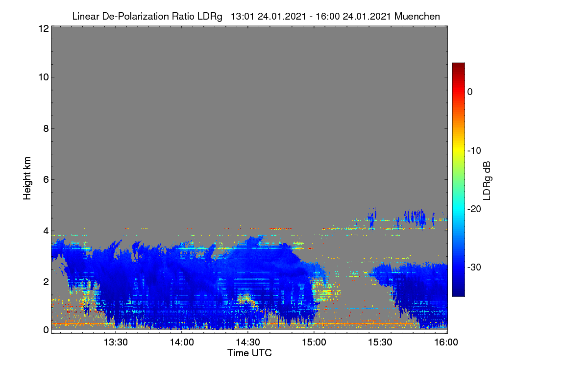Click the LDRg color scale bar

click(x=458, y=179)
